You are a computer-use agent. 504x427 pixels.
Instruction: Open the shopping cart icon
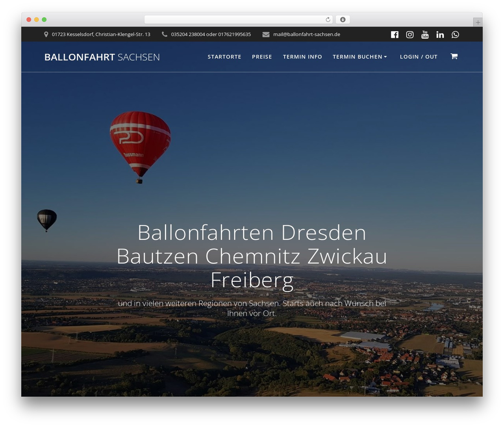click(454, 56)
